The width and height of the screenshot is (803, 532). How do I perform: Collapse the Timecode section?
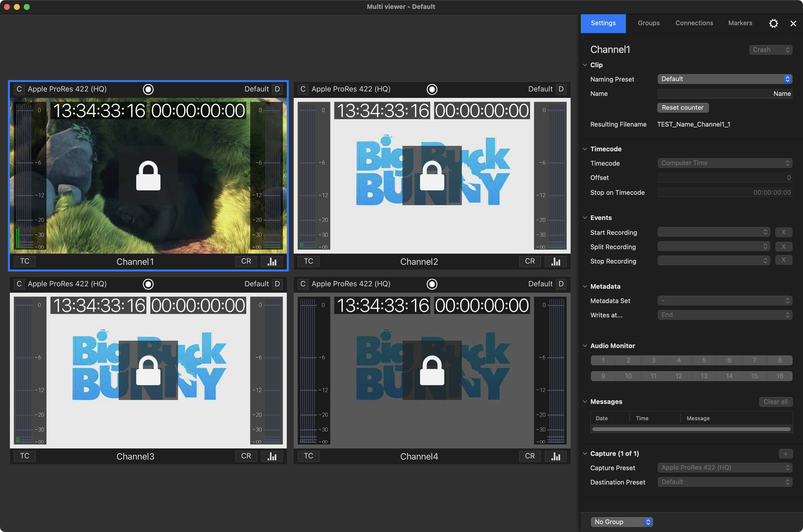(585, 149)
